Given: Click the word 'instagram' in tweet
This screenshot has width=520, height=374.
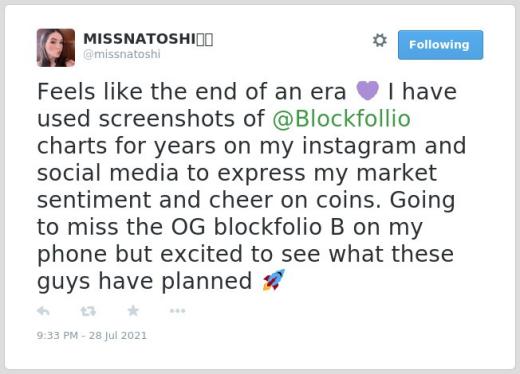Looking at the screenshot, I should pos(359,147).
